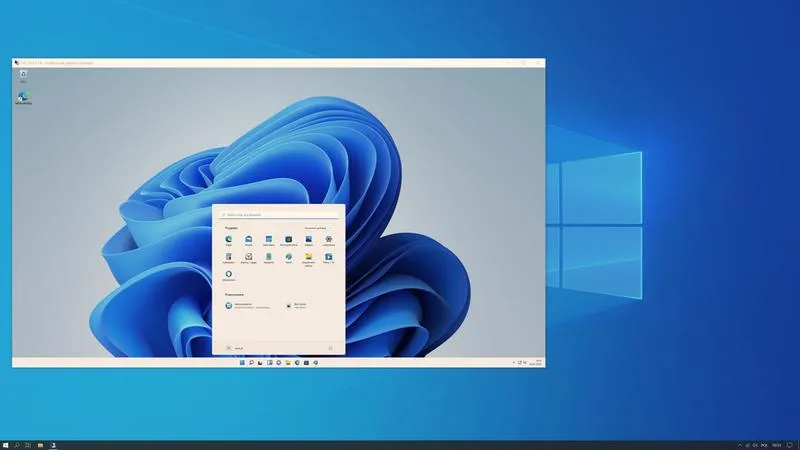Select Microsoft Edge shortcut on VM desktop
800x450 pixels.
click(23, 98)
